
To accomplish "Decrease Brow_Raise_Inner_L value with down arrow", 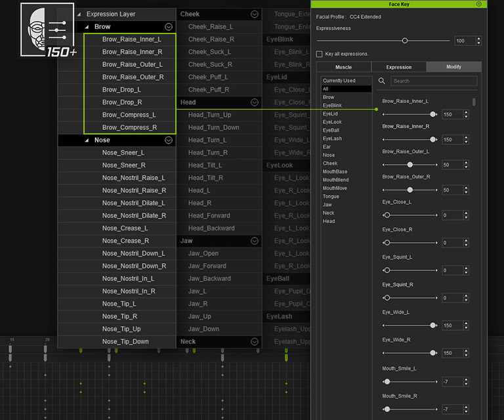I will (466, 117).
